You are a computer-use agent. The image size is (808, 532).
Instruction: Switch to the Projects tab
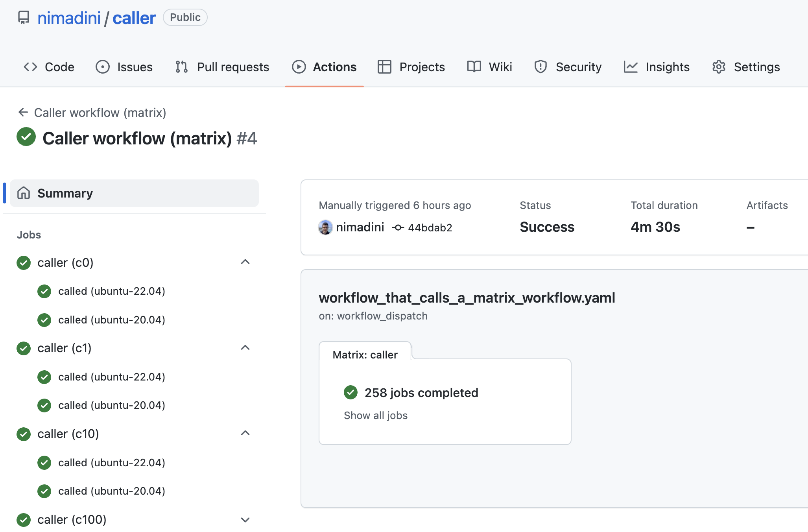pos(411,67)
